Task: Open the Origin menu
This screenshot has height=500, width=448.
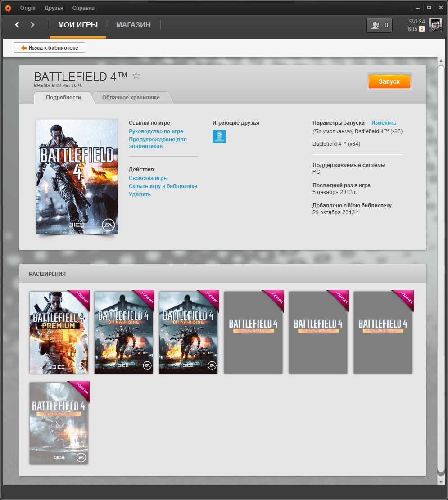Action: tap(28, 8)
